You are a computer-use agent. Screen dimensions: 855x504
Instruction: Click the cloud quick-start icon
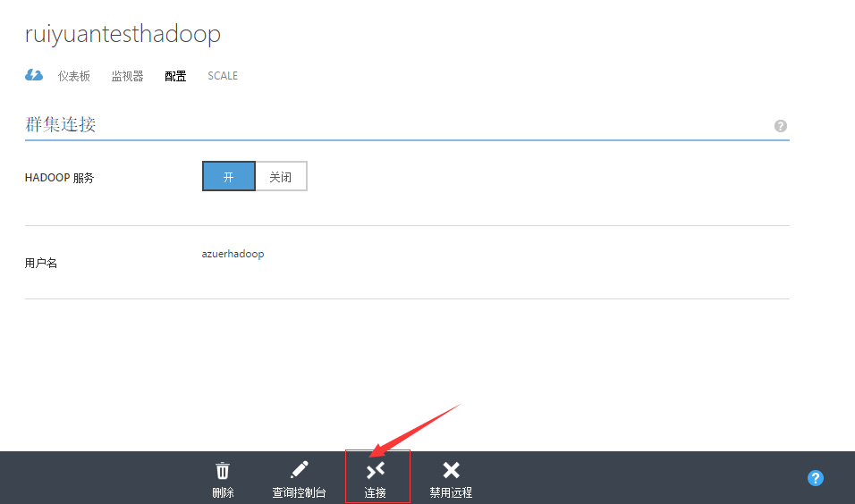[x=34, y=76]
